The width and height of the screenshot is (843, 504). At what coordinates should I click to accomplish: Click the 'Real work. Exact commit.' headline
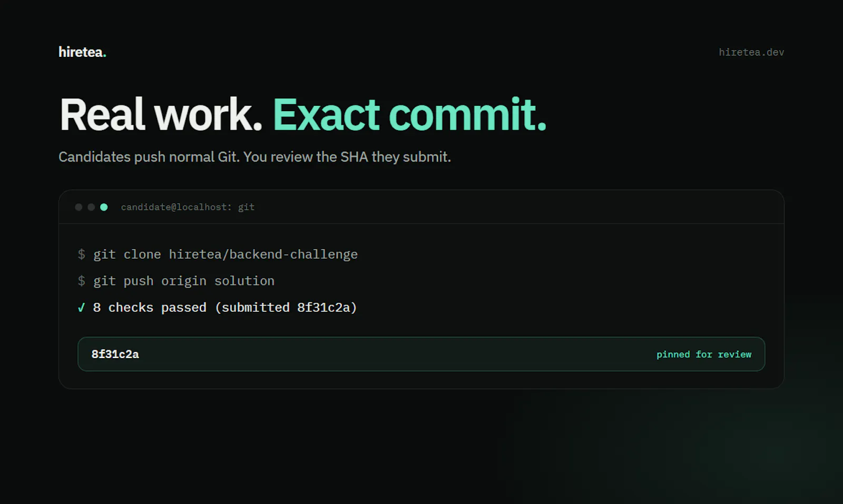click(x=303, y=114)
